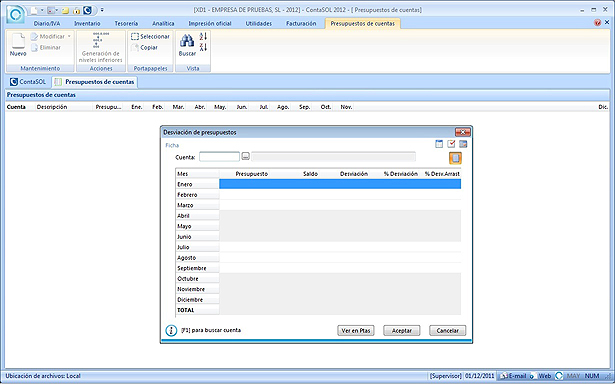Click the ContaSOL icon in status bar
Image resolution: width=615 pixels, height=384 pixels.
click(x=559, y=376)
